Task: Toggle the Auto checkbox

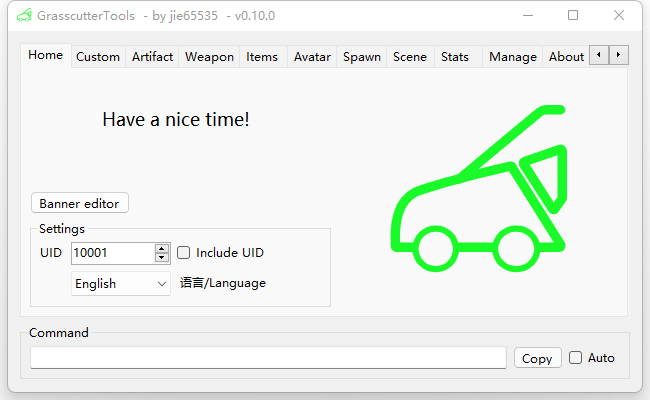Action: tap(576, 358)
